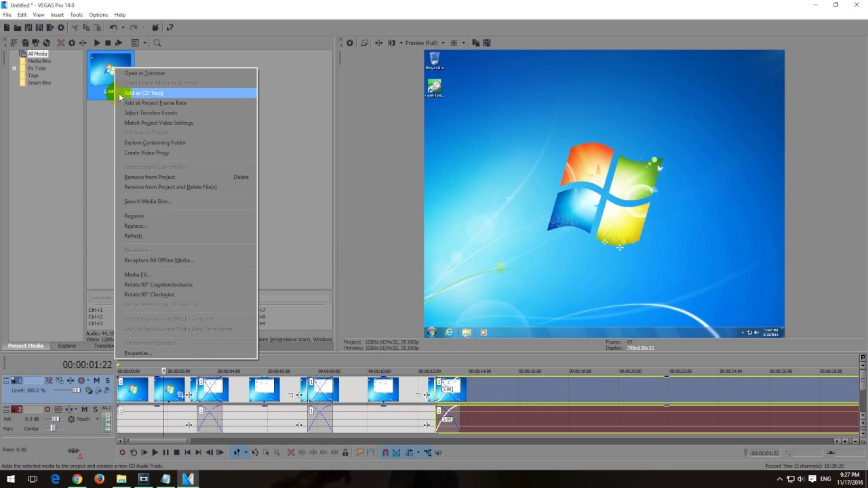Toggle Automatic Crossfades icon

tap(396, 452)
